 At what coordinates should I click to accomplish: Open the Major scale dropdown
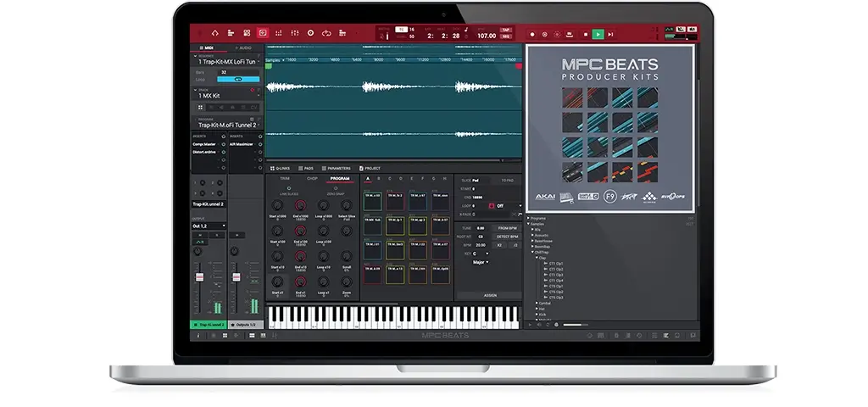(480, 262)
